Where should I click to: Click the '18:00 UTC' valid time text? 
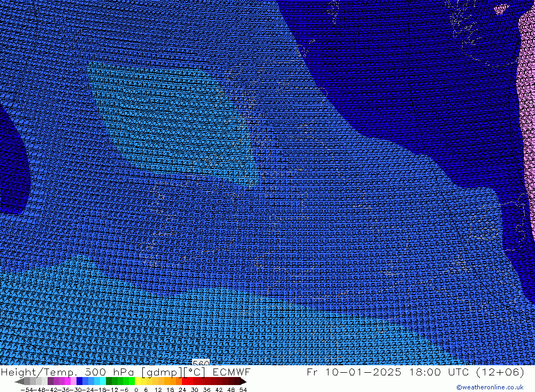click(x=440, y=372)
